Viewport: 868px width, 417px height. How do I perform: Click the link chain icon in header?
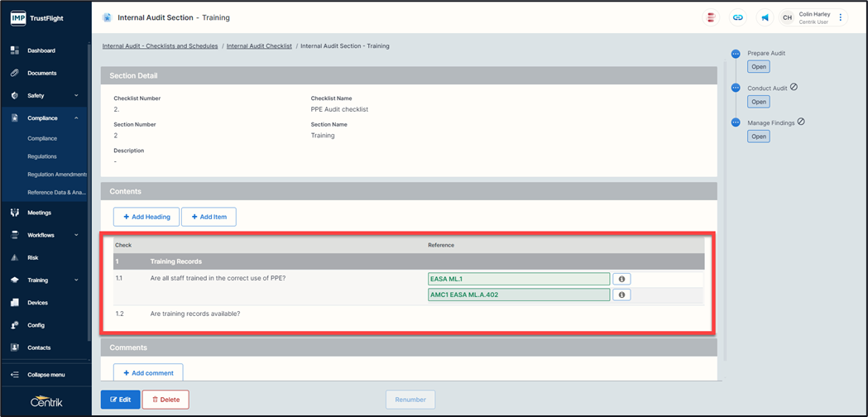tap(738, 17)
